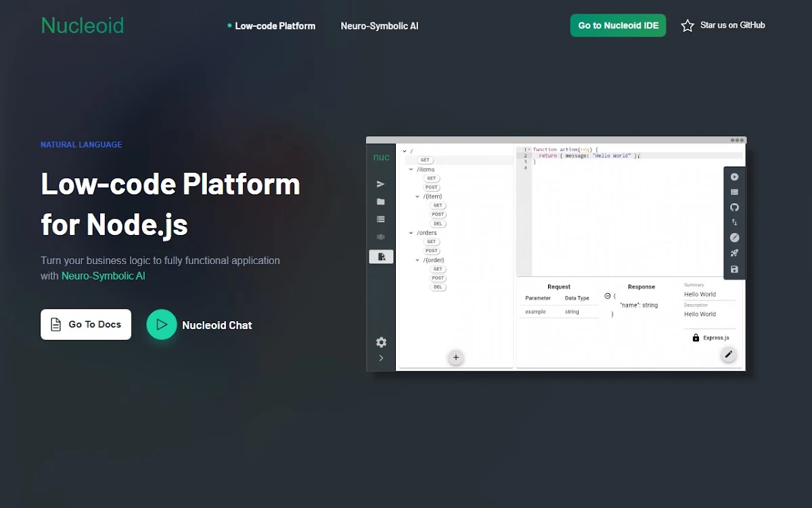Expand the IDE sidebar with bottom chevron

click(381, 358)
